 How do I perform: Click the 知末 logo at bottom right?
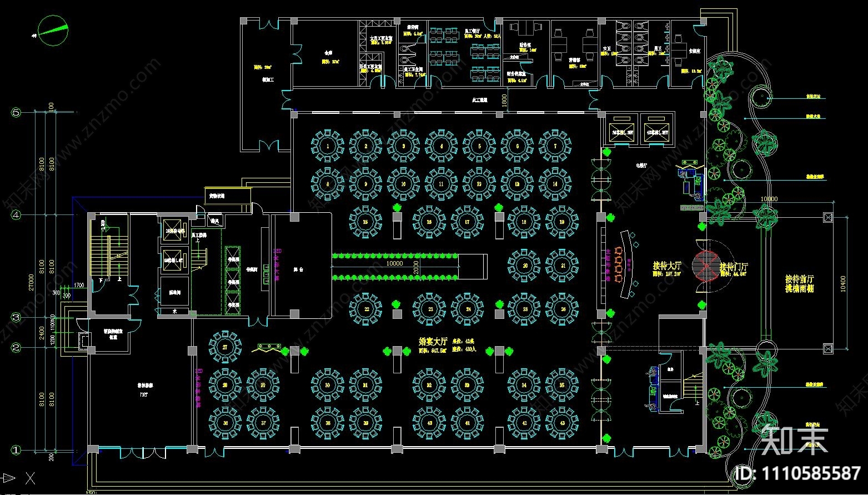tap(795, 439)
